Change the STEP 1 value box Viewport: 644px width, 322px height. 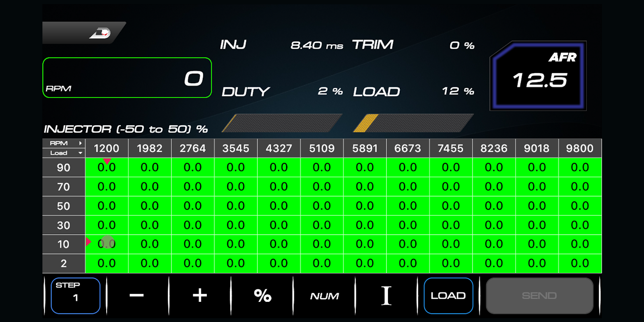coord(75,295)
